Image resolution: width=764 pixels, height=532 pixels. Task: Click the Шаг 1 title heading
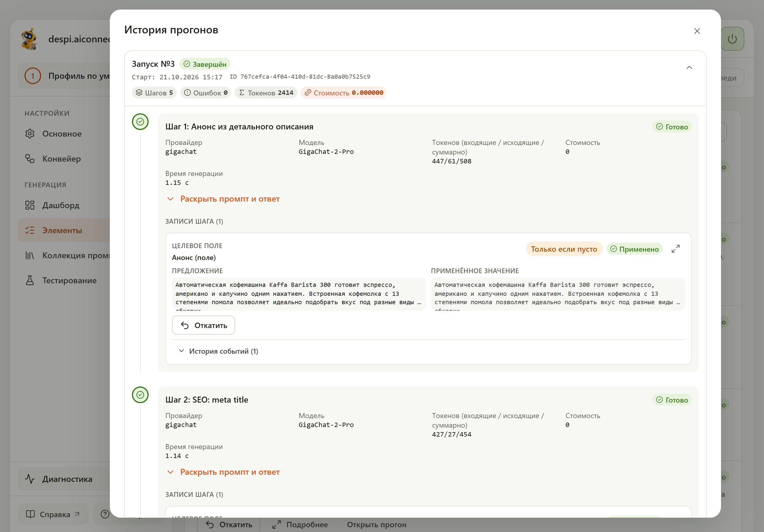(x=239, y=127)
